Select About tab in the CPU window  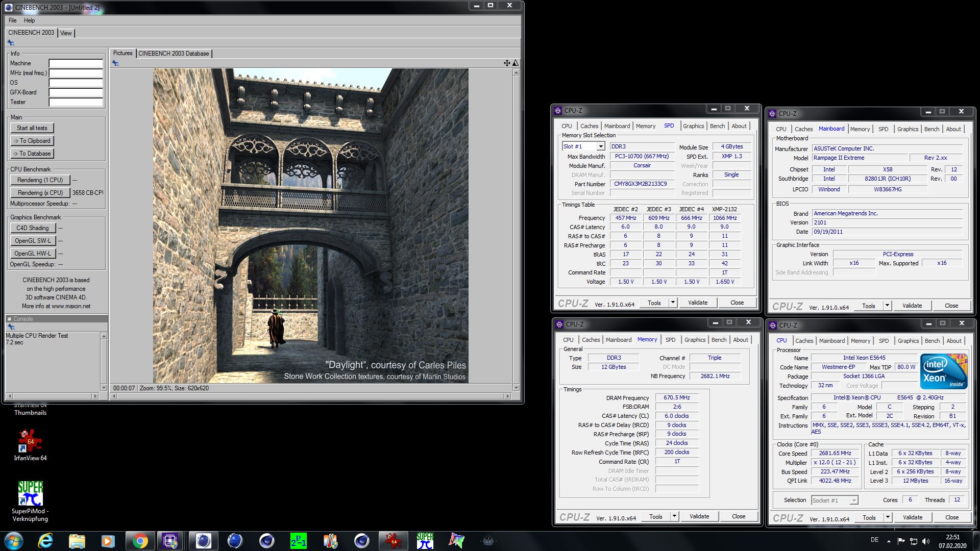(953, 341)
